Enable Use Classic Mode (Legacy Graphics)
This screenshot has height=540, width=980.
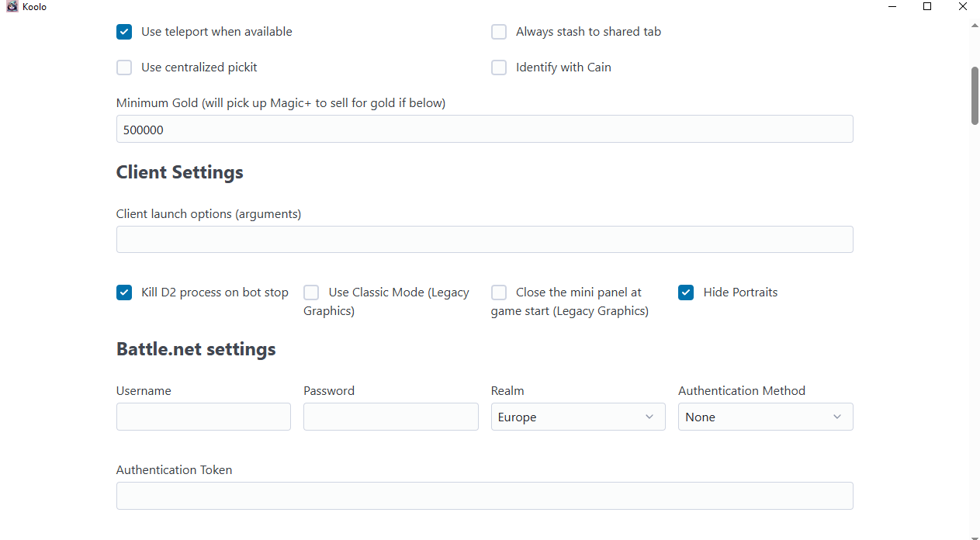tap(311, 292)
